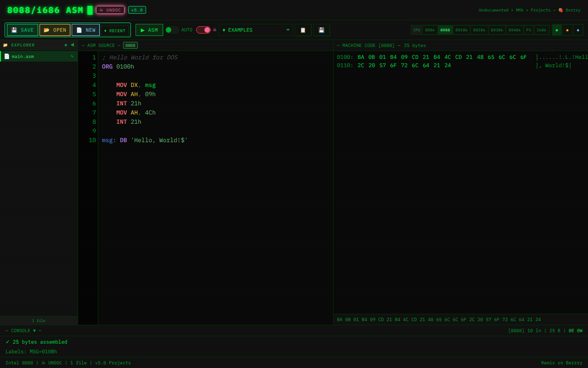Click the '1 file' Explorer footer
The height and width of the screenshot is (368, 588).
click(x=39, y=321)
